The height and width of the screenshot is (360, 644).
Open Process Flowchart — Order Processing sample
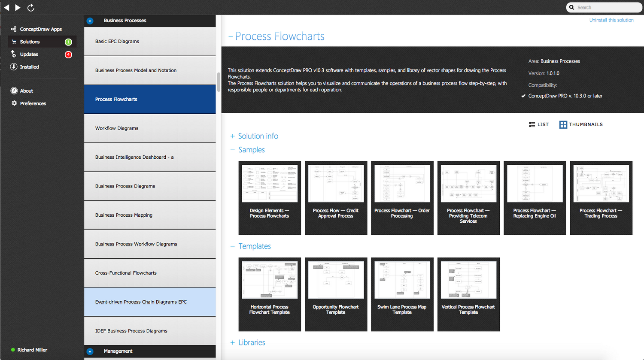402,198
